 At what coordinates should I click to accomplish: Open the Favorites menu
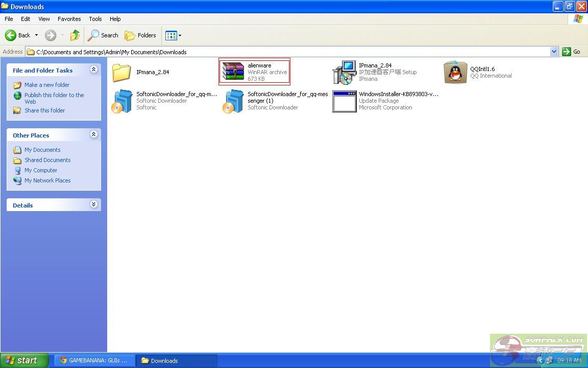[69, 19]
